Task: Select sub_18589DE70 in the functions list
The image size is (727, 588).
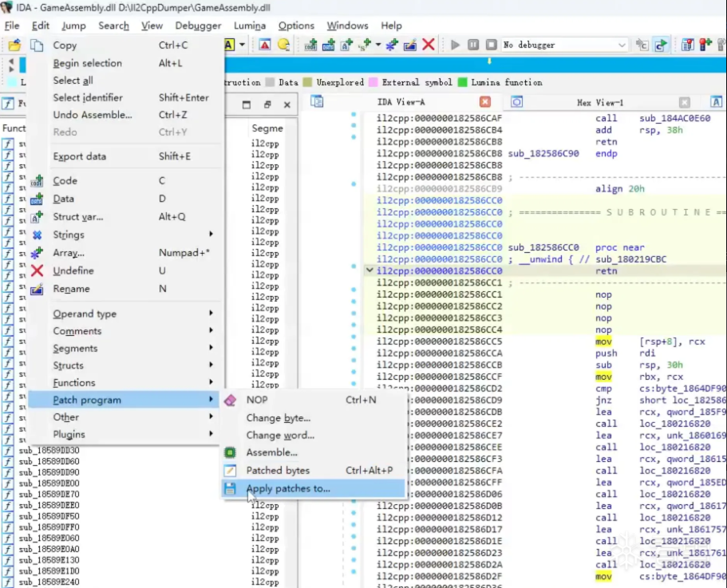Action: click(x=49, y=495)
